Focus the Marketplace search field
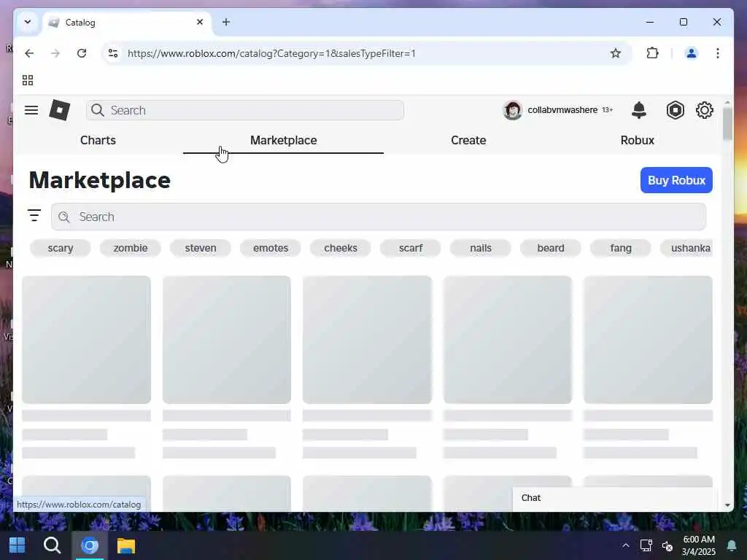 click(379, 217)
